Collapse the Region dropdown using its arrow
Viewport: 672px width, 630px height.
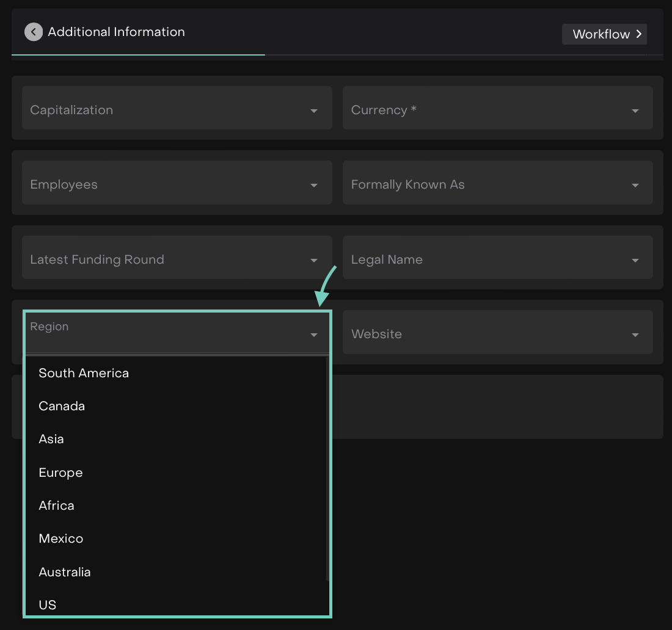(x=313, y=335)
